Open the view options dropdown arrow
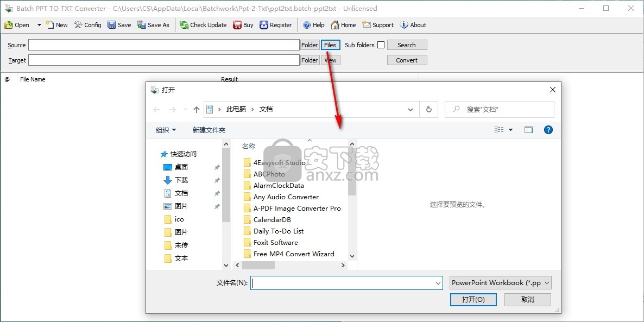 pyautogui.click(x=510, y=130)
